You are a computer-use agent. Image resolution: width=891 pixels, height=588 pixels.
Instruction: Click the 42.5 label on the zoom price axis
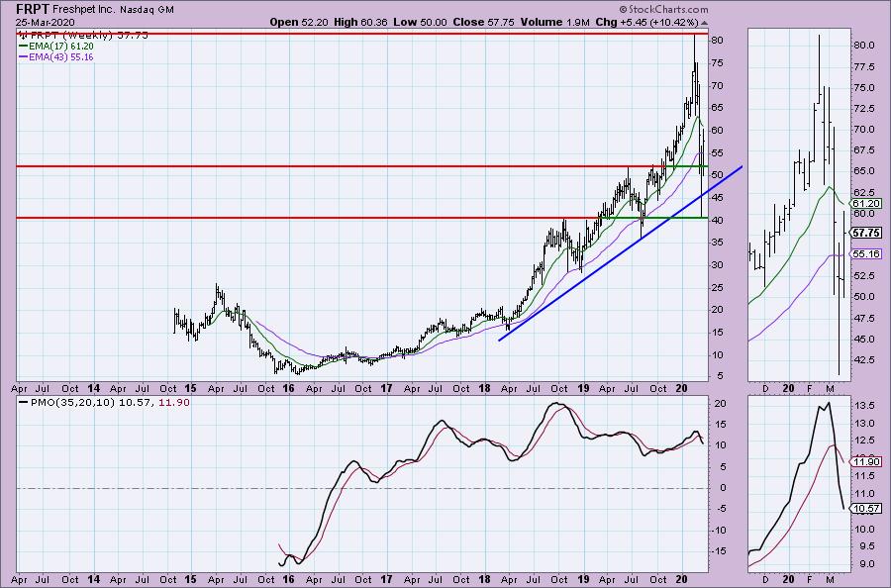pyautogui.click(x=863, y=359)
